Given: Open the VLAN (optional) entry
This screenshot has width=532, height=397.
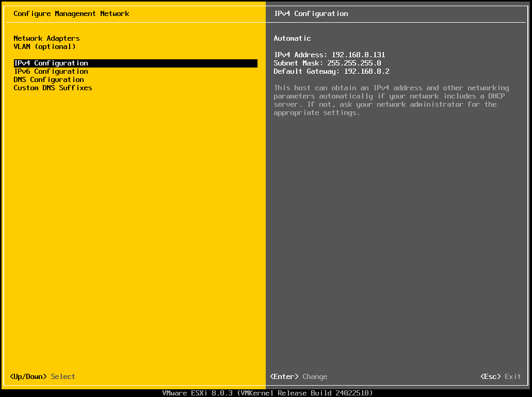Looking at the screenshot, I should tap(44, 46).
